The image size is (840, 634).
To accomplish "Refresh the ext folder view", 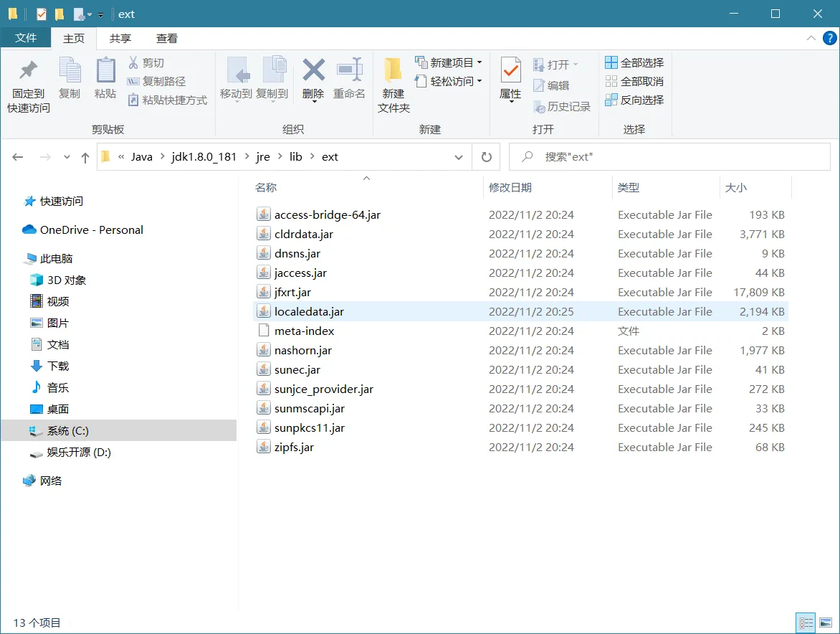I will [x=487, y=157].
